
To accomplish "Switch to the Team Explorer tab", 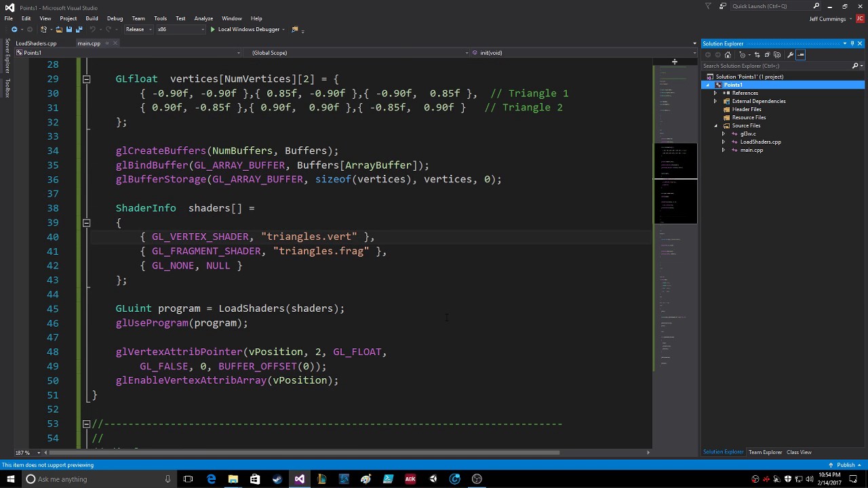I will pos(765,452).
